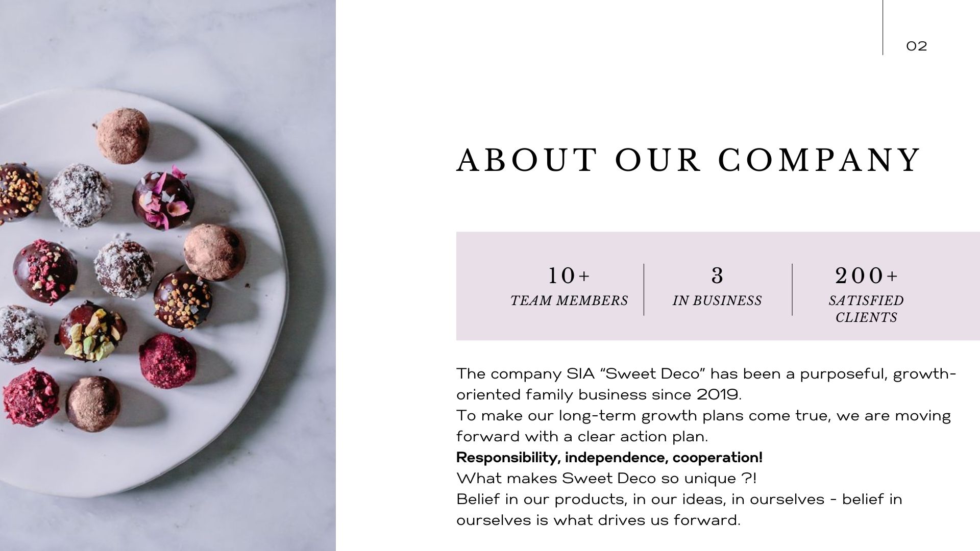This screenshot has width=980, height=551.
Task: Select the 'TEAM MEMBERS' label
Action: pyautogui.click(x=569, y=300)
